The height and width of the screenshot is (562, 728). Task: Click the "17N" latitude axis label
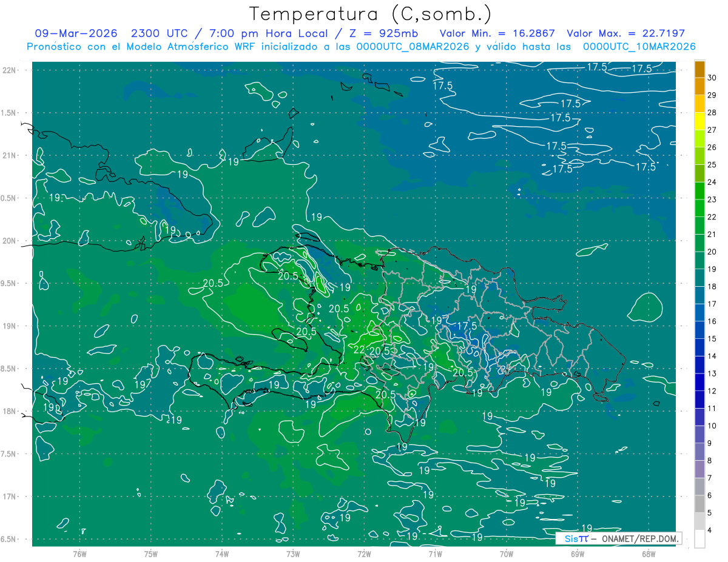(x=9, y=497)
